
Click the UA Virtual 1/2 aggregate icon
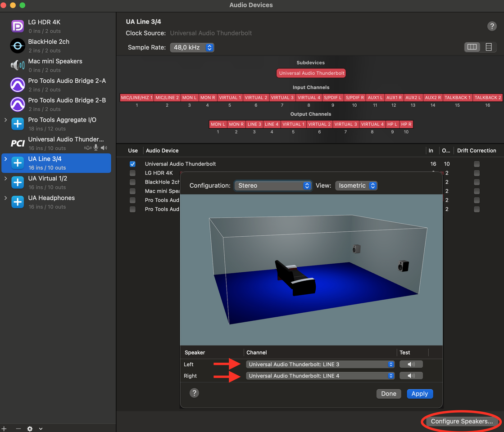(x=18, y=182)
